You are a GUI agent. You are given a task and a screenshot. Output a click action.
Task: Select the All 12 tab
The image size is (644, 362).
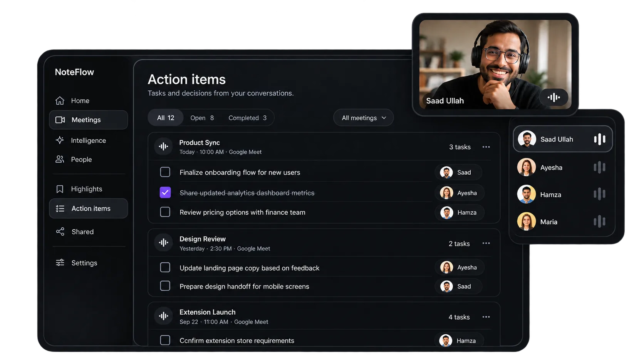(166, 118)
